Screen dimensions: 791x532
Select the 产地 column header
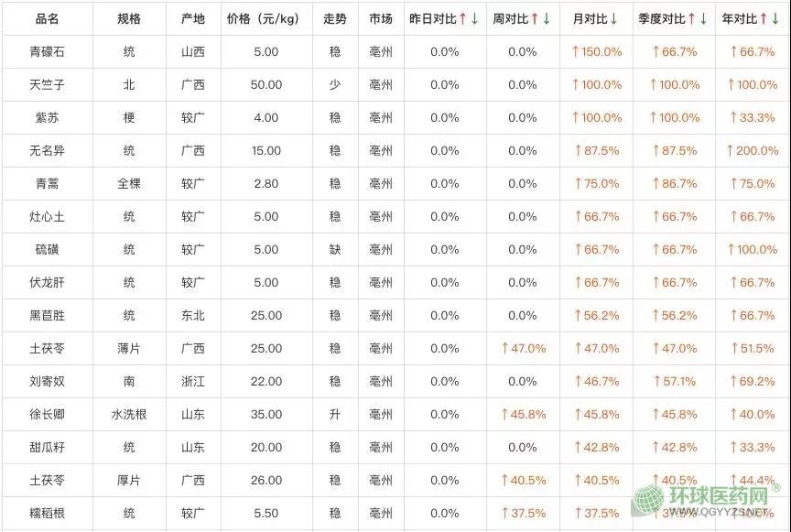coord(193,18)
